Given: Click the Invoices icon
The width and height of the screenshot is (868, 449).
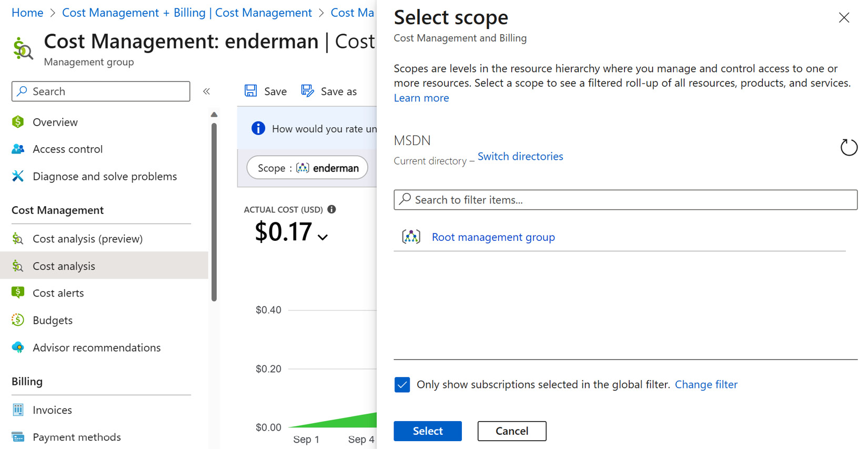Looking at the screenshot, I should point(18,410).
